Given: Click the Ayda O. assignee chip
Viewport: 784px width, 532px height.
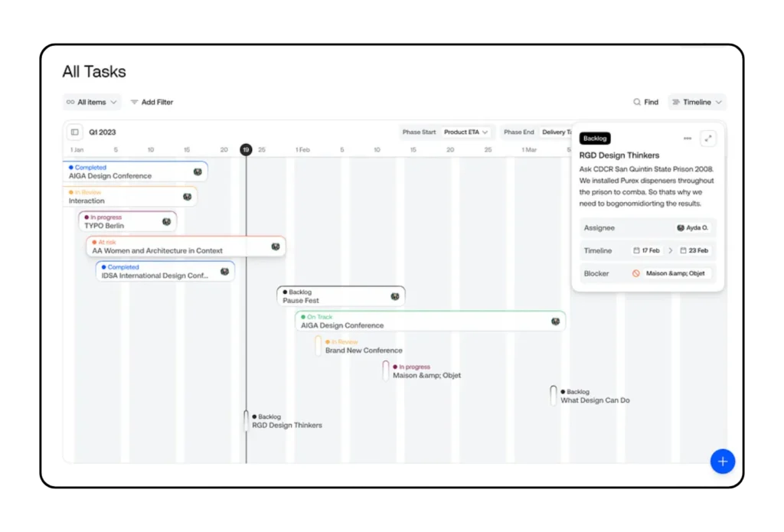Looking at the screenshot, I should tap(693, 228).
